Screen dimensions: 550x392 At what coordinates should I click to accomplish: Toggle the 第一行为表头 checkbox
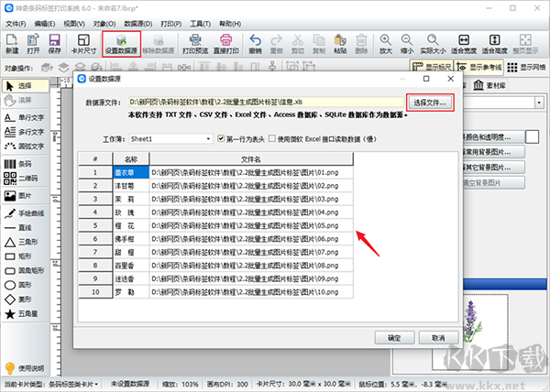point(221,138)
